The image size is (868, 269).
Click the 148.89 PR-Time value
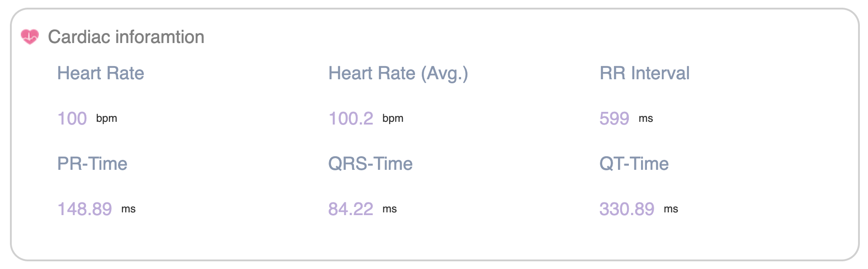(85, 209)
